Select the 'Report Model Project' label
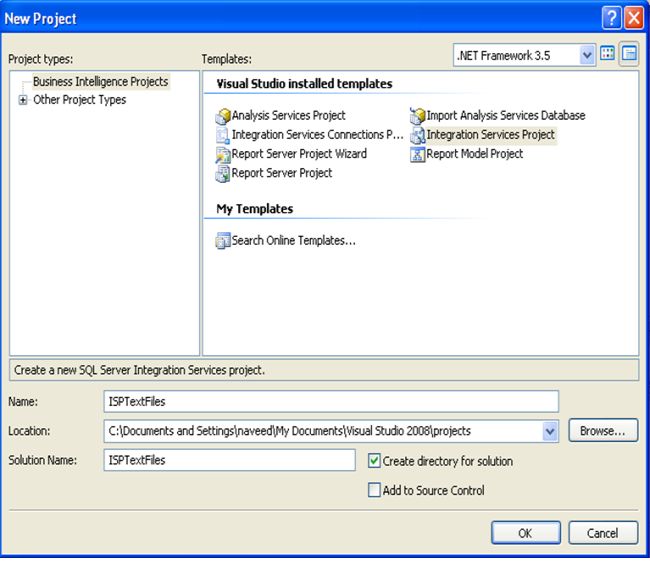650x561 pixels. tap(475, 154)
